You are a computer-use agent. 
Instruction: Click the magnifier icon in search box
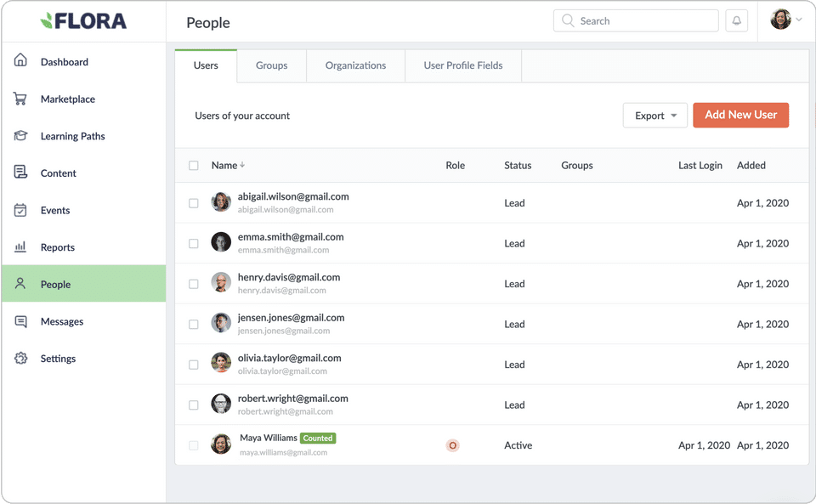[568, 20]
